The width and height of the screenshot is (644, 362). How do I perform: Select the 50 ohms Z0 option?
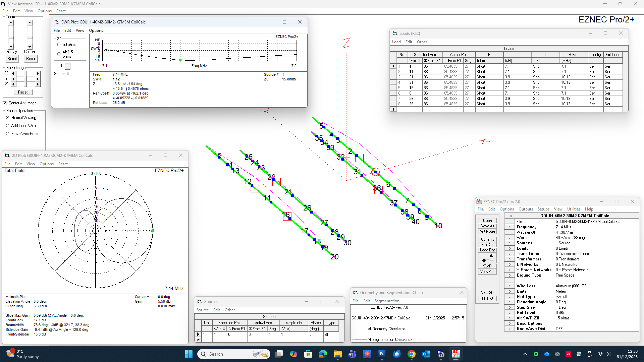(x=59, y=44)
